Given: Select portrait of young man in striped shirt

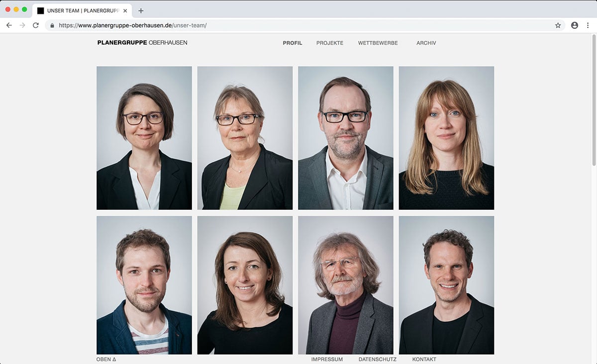Looking at the screenshot, I should pos(144,285).
